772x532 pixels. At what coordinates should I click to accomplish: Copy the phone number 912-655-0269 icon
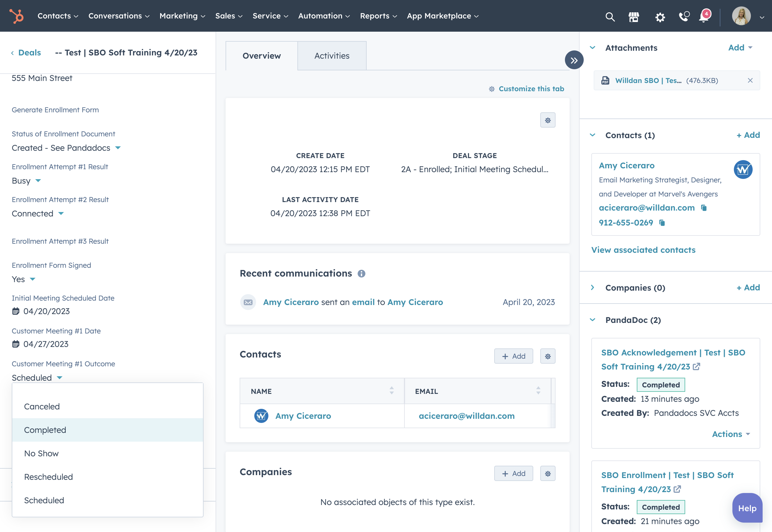click(662, 223)
